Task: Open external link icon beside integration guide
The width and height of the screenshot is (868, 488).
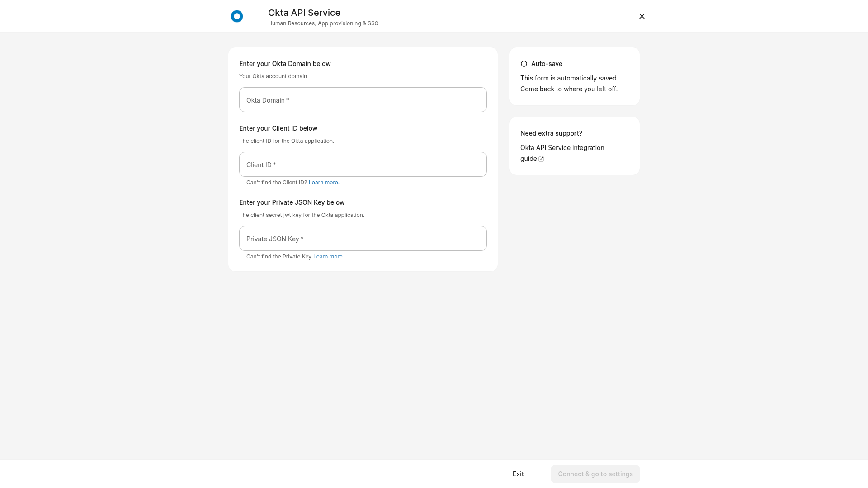Action: coord(541,159)
